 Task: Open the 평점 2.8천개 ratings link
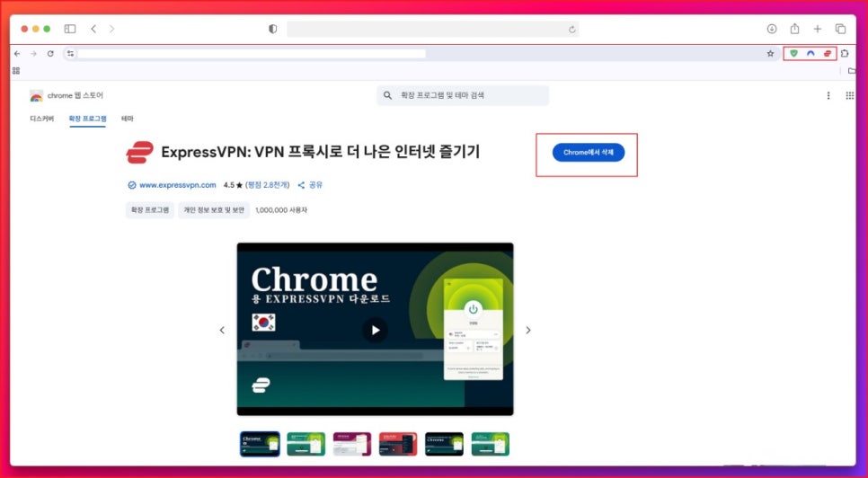268,185
